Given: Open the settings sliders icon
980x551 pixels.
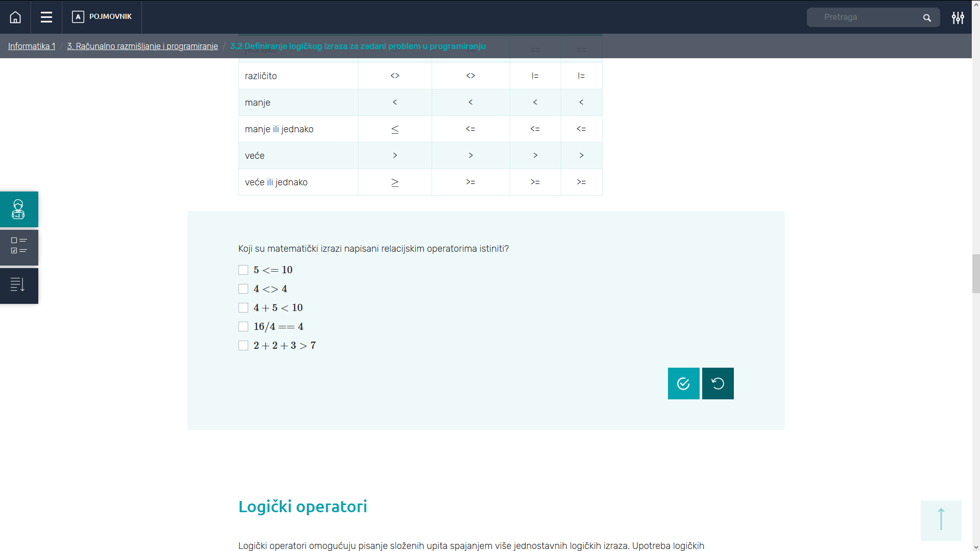Looking at the screenshot, I should [958, 18].
